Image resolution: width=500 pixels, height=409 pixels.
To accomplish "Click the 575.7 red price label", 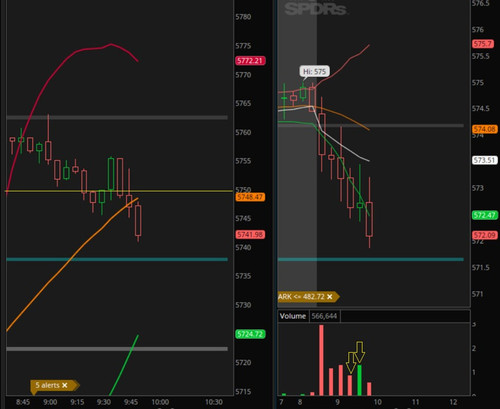I will pyautogui.click(x=483, y=44).
